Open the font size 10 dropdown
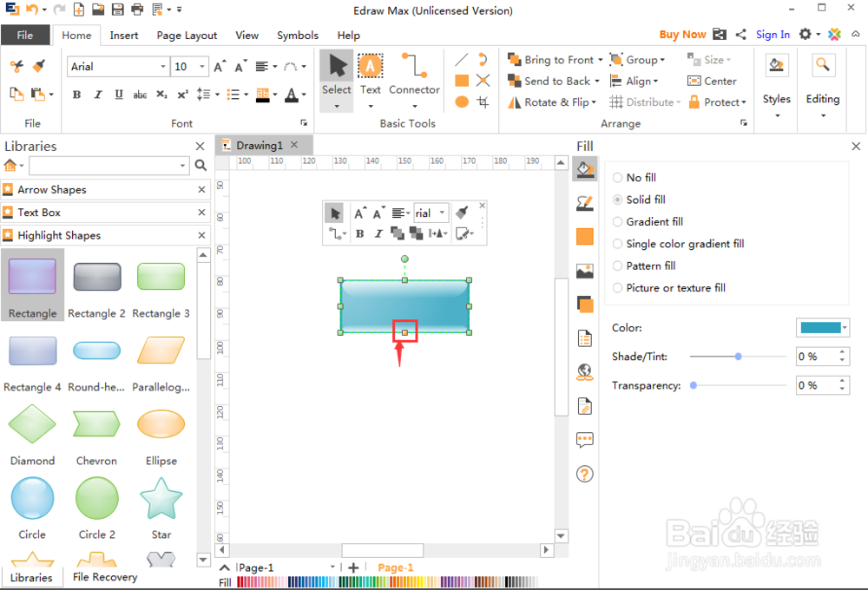 pyautogui.click(x=202, y=67)
